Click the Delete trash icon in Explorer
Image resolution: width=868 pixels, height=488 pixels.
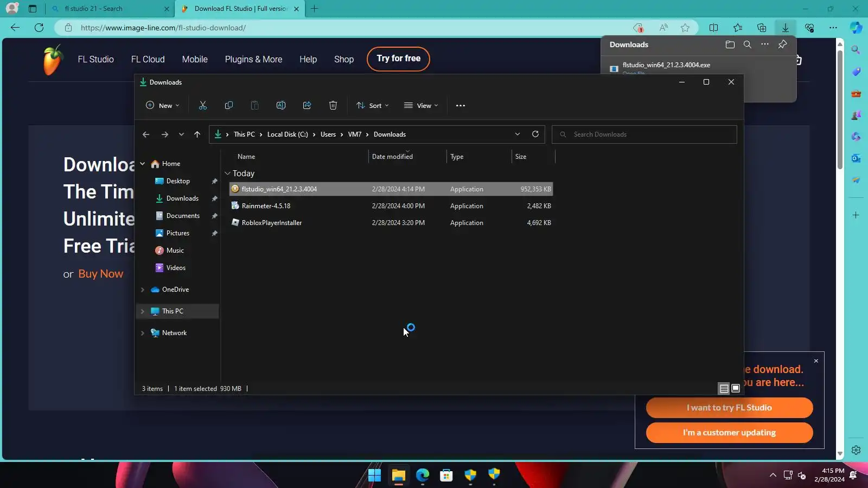click(x=333, y=106)
